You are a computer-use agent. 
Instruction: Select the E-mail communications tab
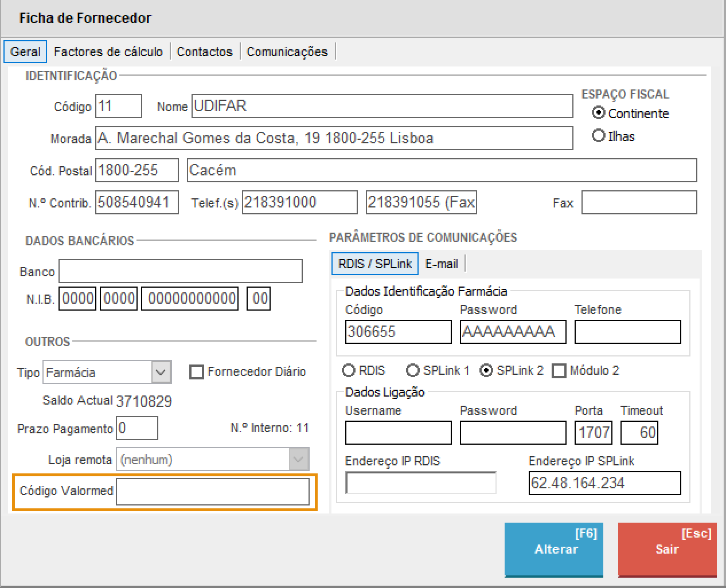tap(442, 264)
